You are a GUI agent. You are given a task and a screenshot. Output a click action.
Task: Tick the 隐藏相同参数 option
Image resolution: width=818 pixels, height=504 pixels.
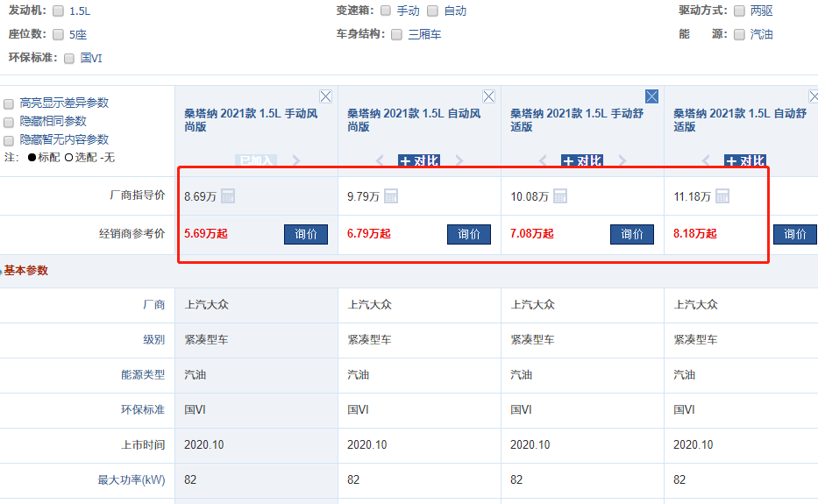click(x=9, y=122)
